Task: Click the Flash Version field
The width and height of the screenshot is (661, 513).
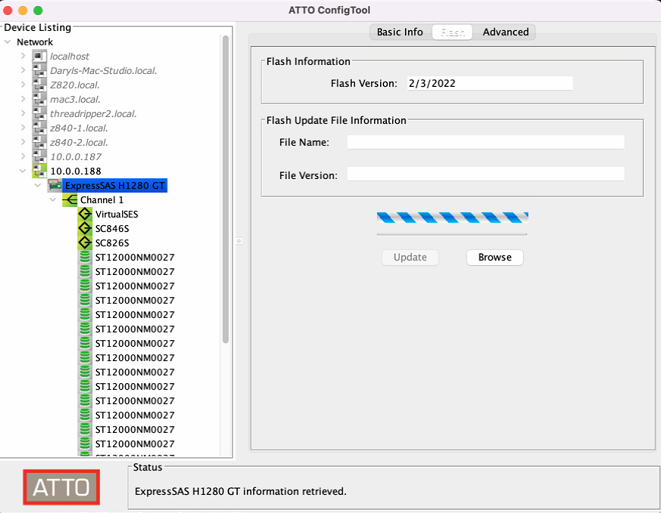Action: tap(490, 83)
